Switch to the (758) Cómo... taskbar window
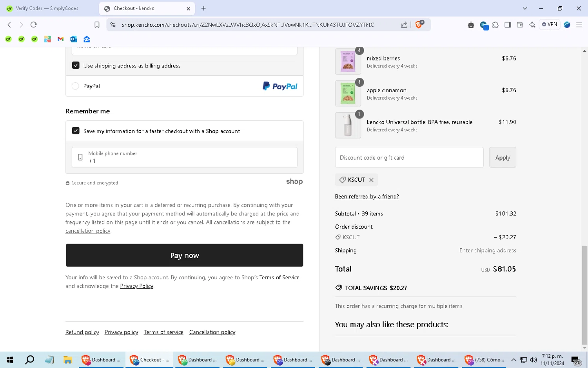 pos(485,360)
